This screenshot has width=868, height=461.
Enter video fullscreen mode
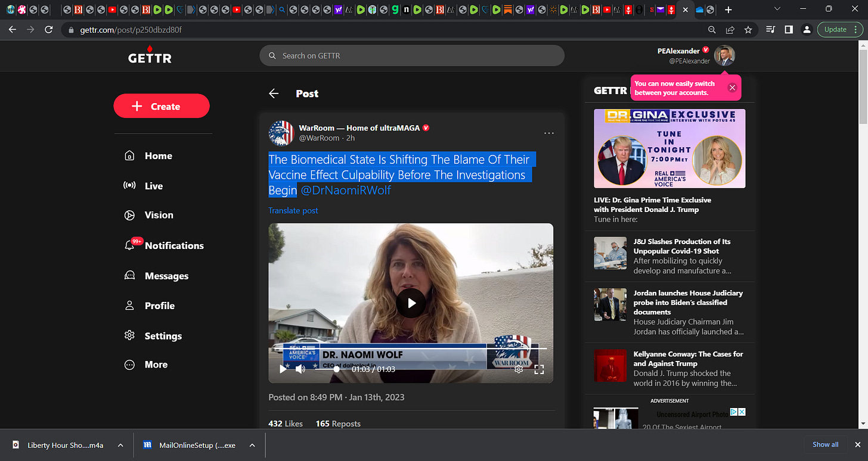(539, 369)
